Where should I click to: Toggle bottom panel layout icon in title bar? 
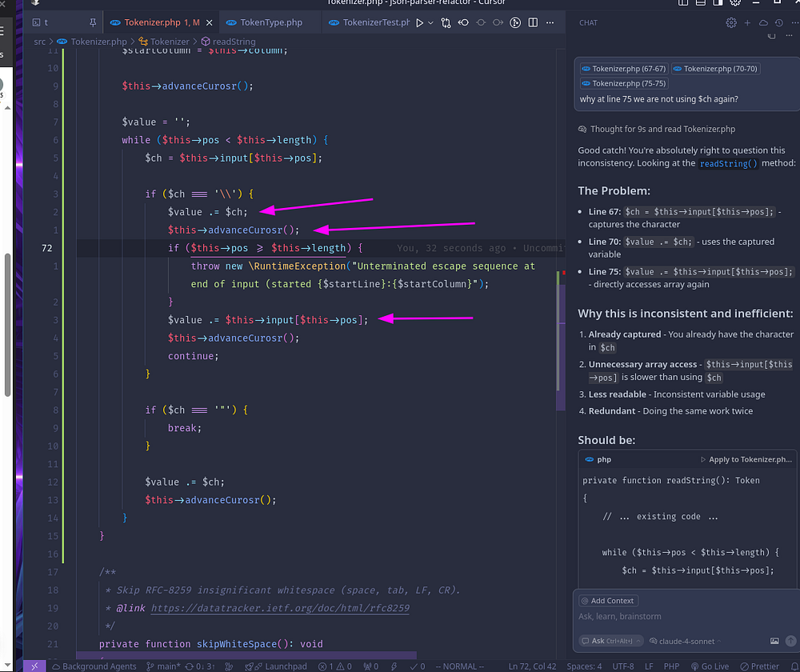pos(699,3)
